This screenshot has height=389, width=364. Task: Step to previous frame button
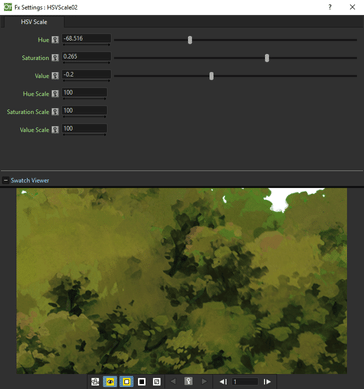point(223,382)
